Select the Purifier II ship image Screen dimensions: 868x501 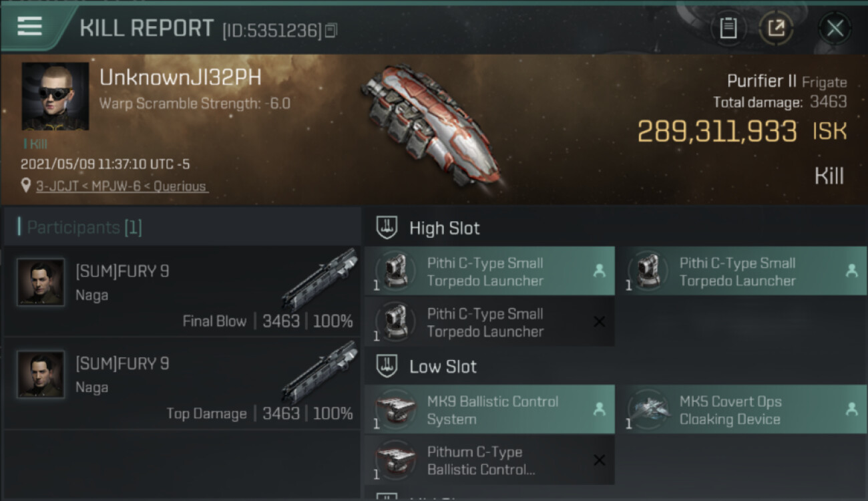[431, 124]
